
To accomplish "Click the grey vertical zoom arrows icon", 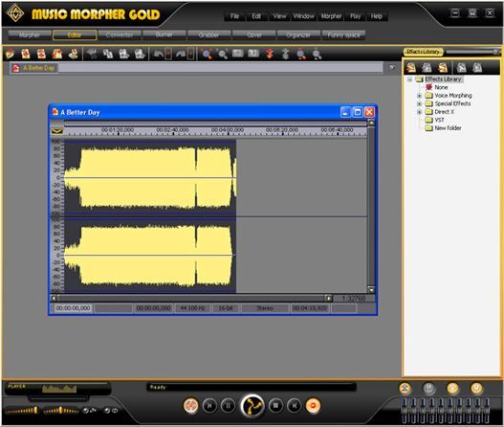I will point(285,54).
